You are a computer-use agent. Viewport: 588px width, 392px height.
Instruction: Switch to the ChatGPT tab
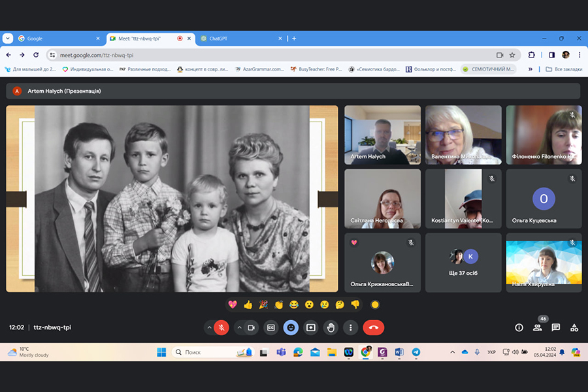241,39
